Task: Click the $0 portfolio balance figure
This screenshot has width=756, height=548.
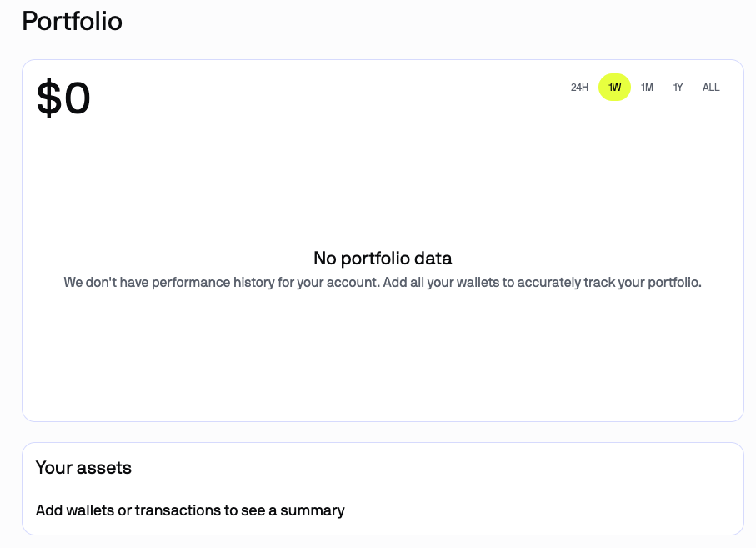Action: pyautogui.click(x=61, y=98)
